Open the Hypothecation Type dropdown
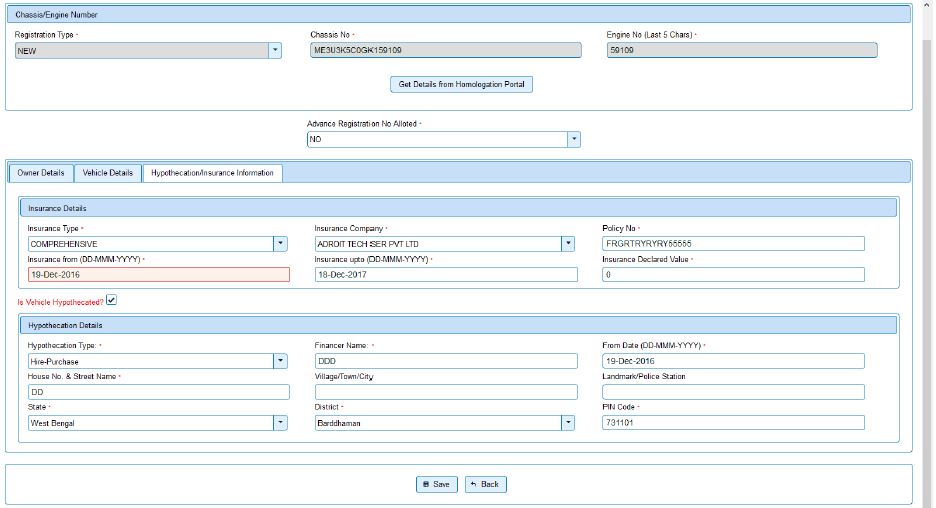Screen dimensions: 936x508 [x=158, y=361]
